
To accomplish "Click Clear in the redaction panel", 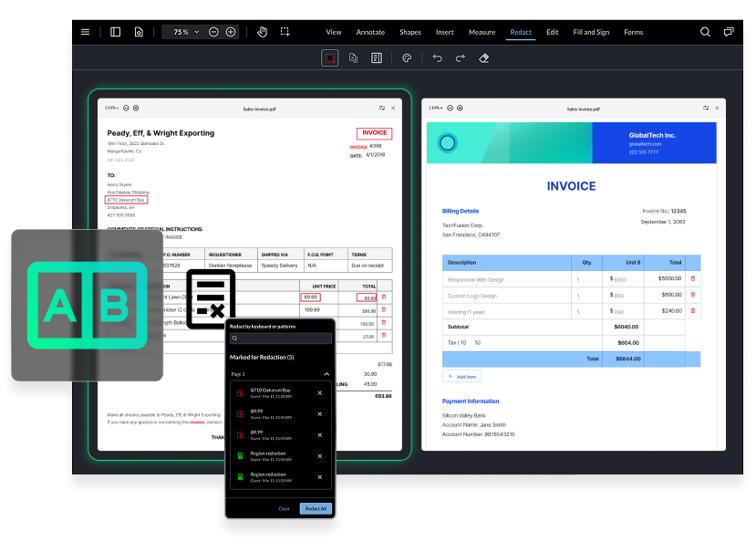I will (x=284, y=509).
